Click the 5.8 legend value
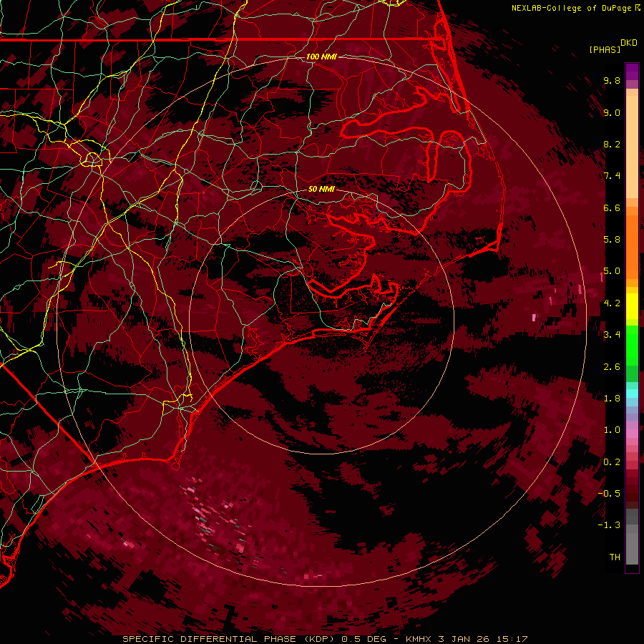The width and height of the screenshot is (644, 644). point(612,240)
